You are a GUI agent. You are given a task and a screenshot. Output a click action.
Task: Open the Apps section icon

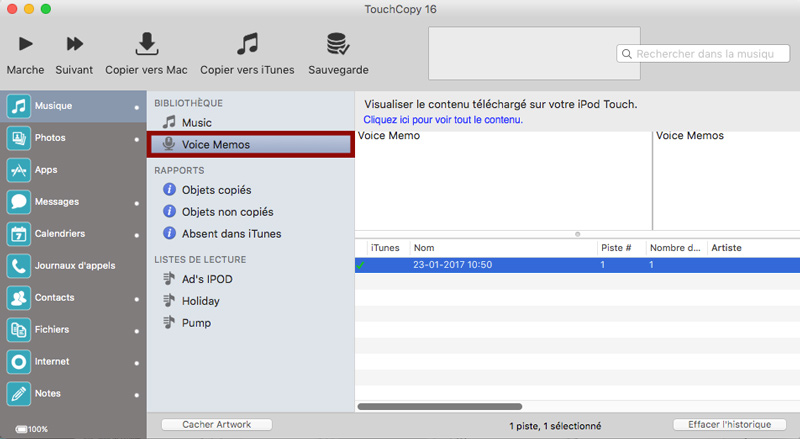point(19,170)
